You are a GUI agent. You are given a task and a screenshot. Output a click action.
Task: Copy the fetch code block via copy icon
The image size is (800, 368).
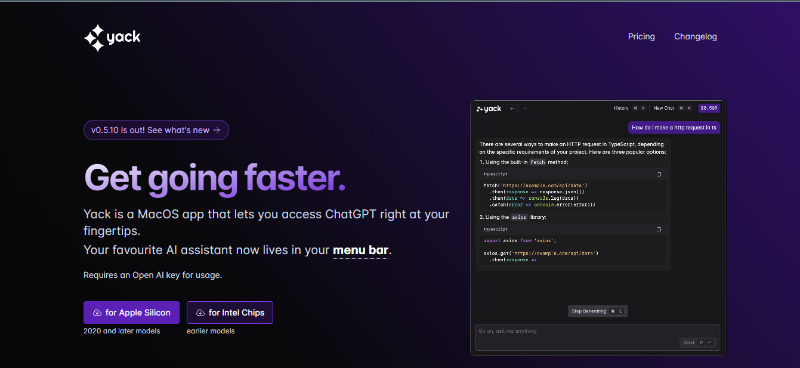click(x=659, y=174)
